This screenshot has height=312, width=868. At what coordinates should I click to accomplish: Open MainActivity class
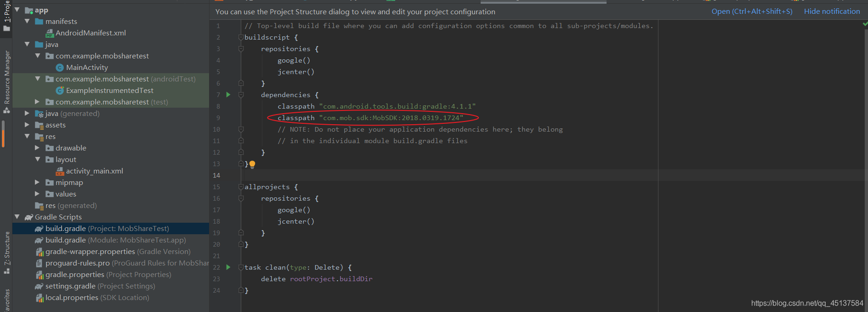pos(87,68)
